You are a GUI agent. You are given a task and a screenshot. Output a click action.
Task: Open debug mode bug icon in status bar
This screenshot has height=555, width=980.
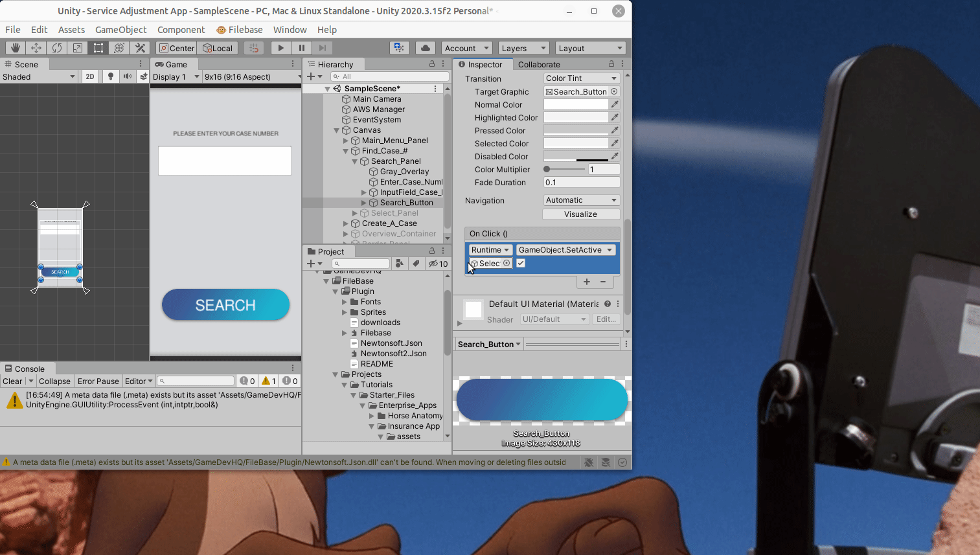[589, 462]
